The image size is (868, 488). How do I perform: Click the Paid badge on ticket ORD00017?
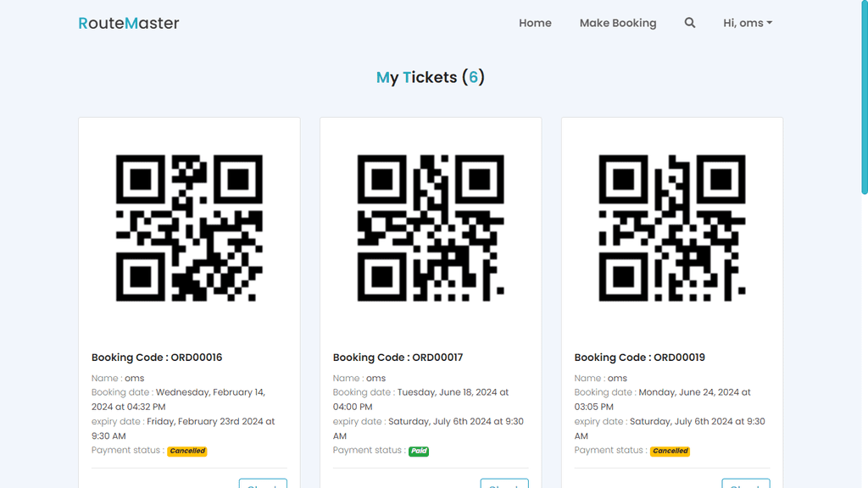(x=419, y=451)
